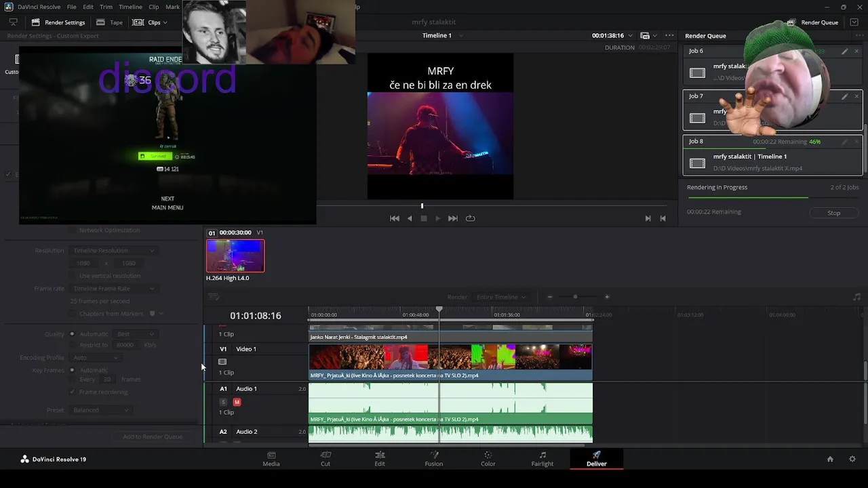Open the Encoding Profile Auto dropdown

(95, 358)
